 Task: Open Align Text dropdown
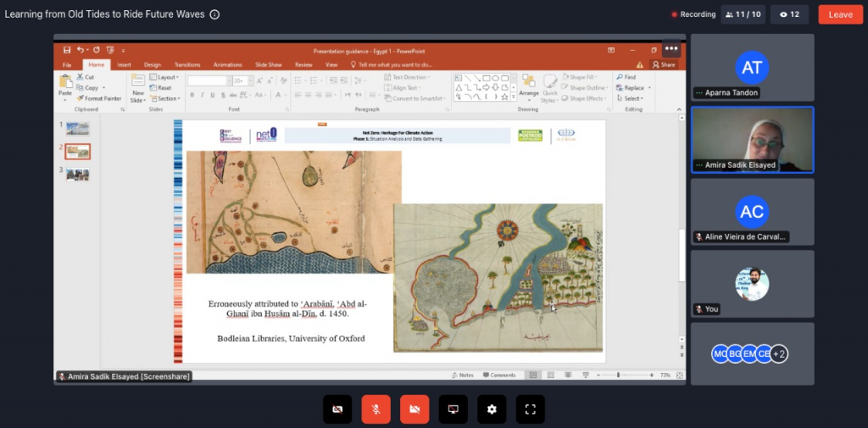click(x=403, y=87)
